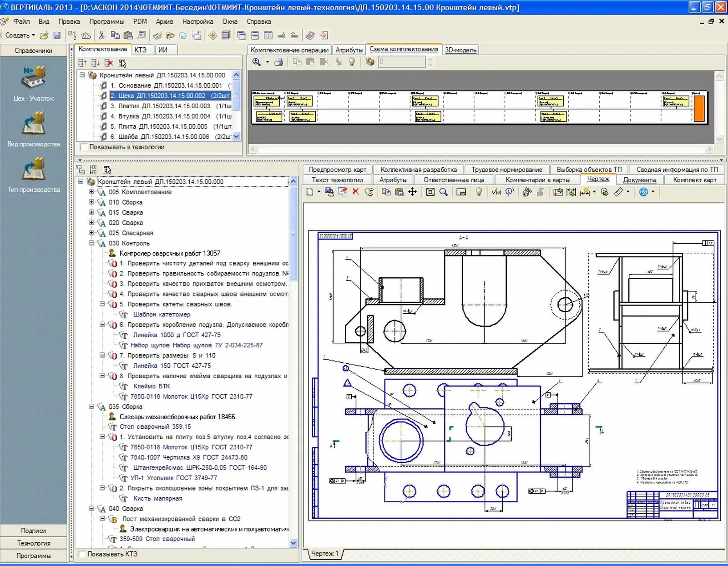Click the exit door icon in toolbar
728x566 pixels.
click(x=324, y=35)
